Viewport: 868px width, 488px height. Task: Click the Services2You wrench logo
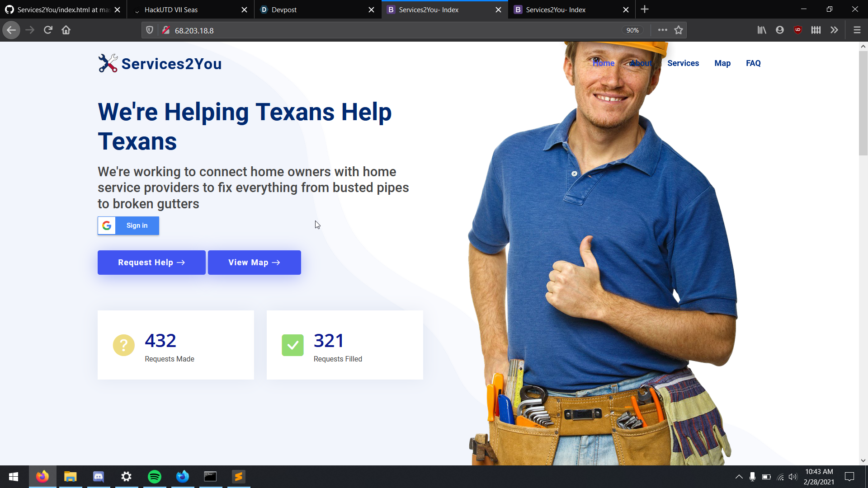click(108, 63)
